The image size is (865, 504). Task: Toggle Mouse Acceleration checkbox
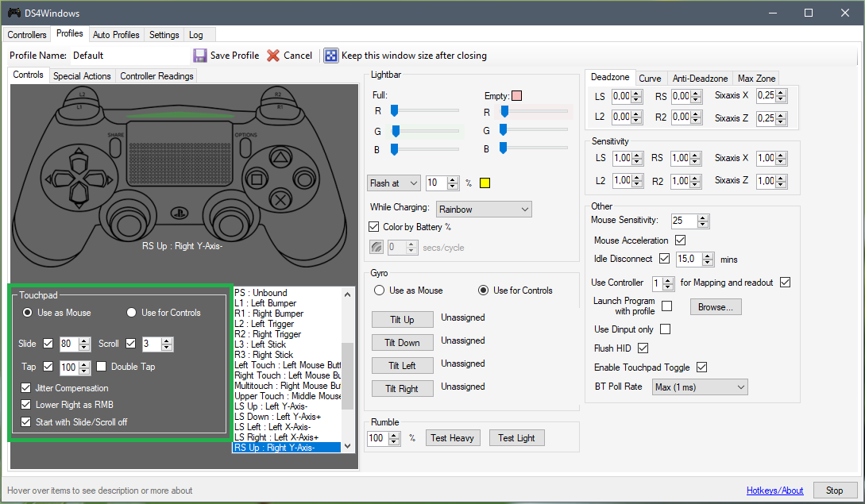tap(680, 240)
